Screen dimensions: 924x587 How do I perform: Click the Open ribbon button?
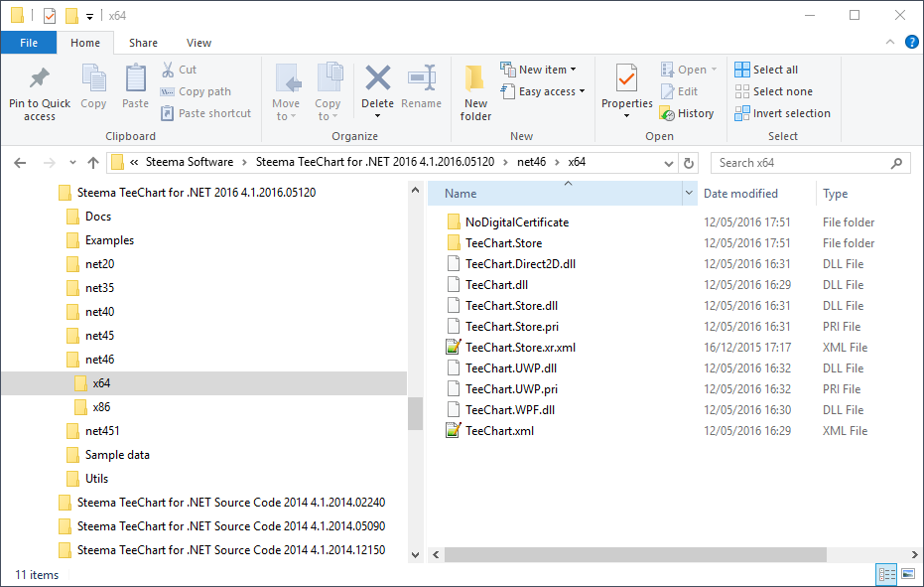click(689, 70)
